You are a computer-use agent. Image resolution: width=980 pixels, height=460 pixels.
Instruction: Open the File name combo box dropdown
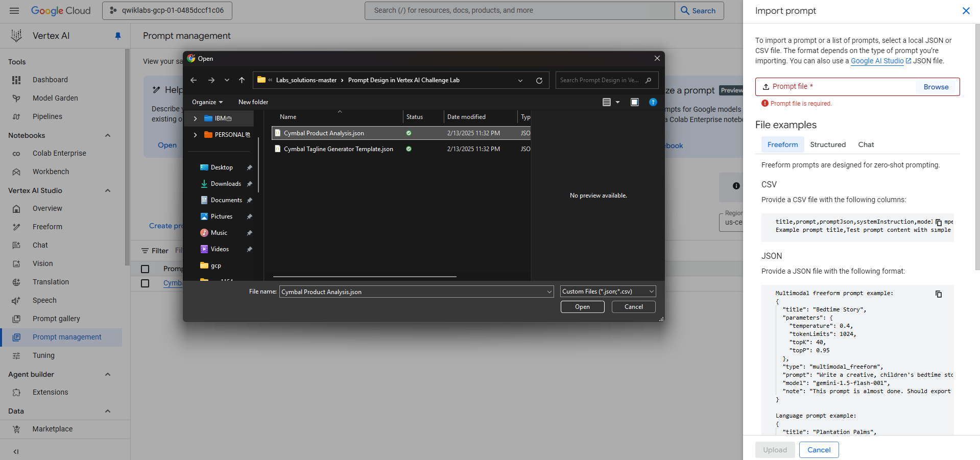click(549, 292)
